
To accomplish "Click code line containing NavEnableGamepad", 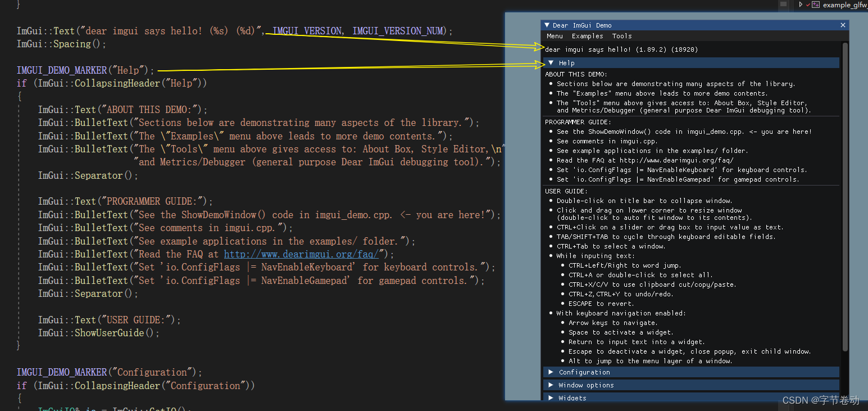I will pyautogui.click(x=261, y=281).
